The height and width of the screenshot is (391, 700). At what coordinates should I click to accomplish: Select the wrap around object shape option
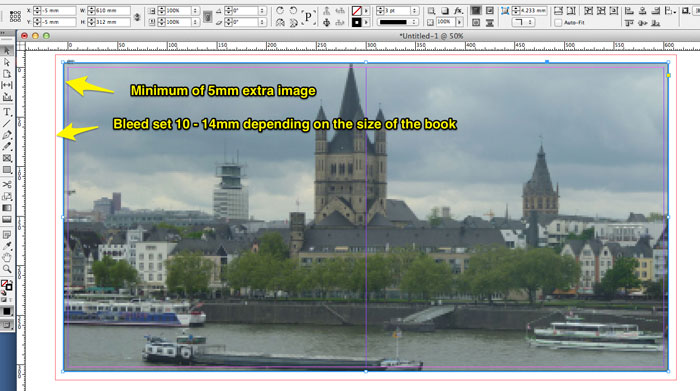tap(476, 22)
